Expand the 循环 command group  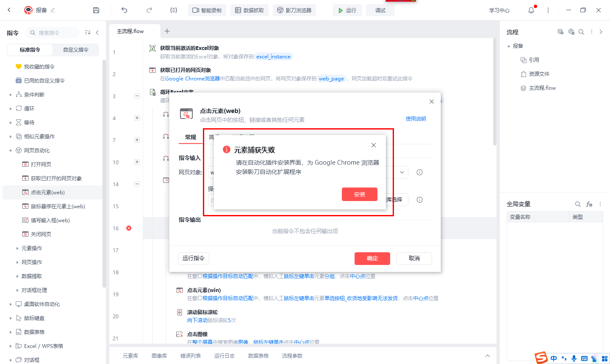(11, 109)
